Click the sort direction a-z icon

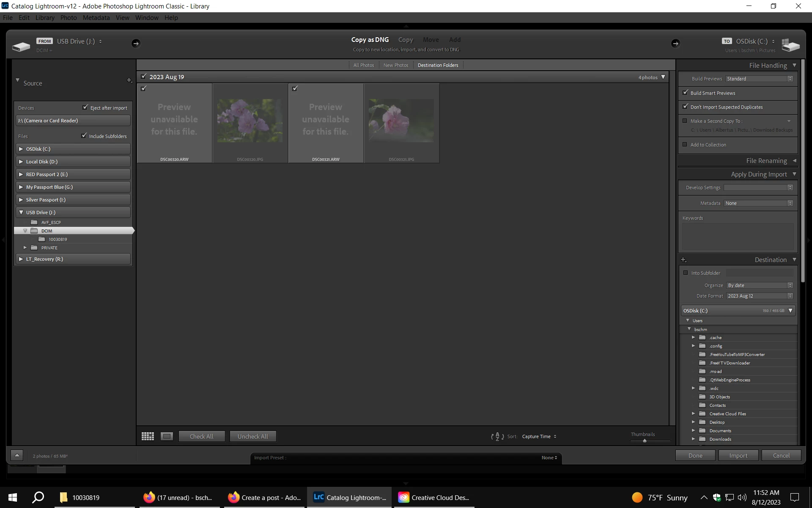[497, 436]
